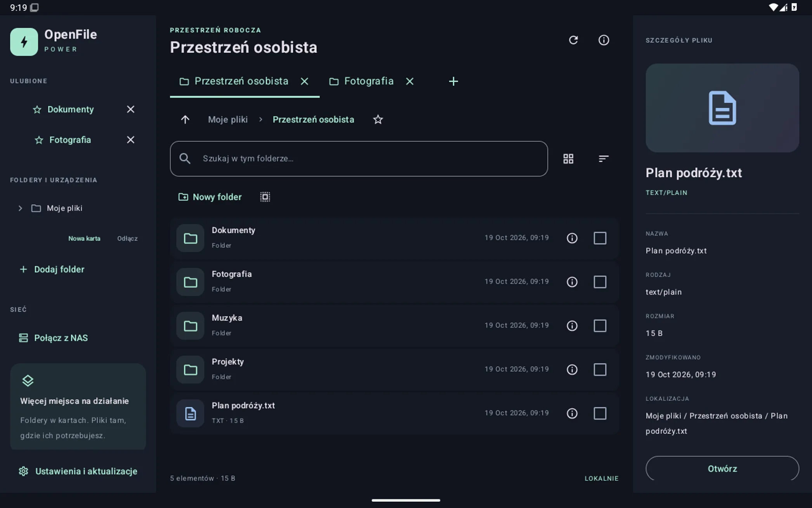
Task: Click Otwórz to open the file
Action: (x=722, y=468)
